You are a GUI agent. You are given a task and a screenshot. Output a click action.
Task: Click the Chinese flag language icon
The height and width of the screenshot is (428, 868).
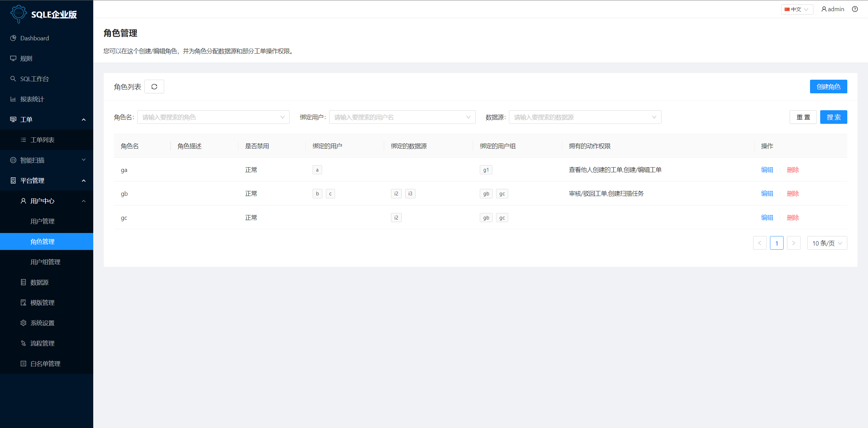[787, 9]
